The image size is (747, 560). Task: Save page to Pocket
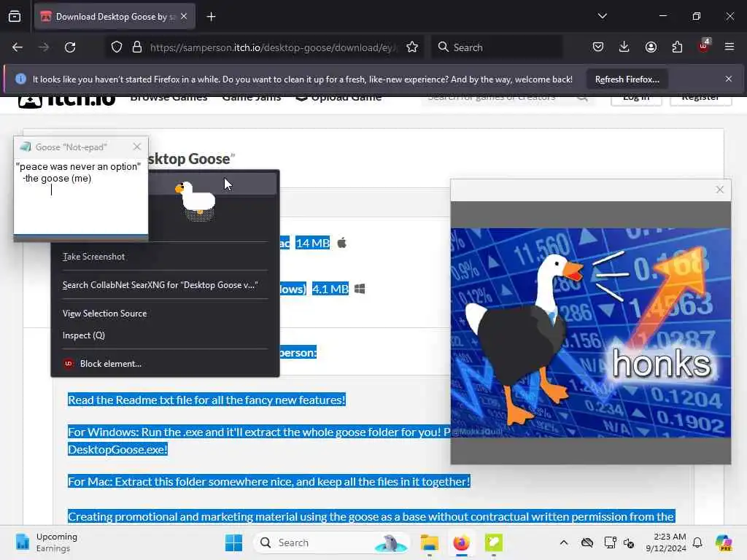598,47
